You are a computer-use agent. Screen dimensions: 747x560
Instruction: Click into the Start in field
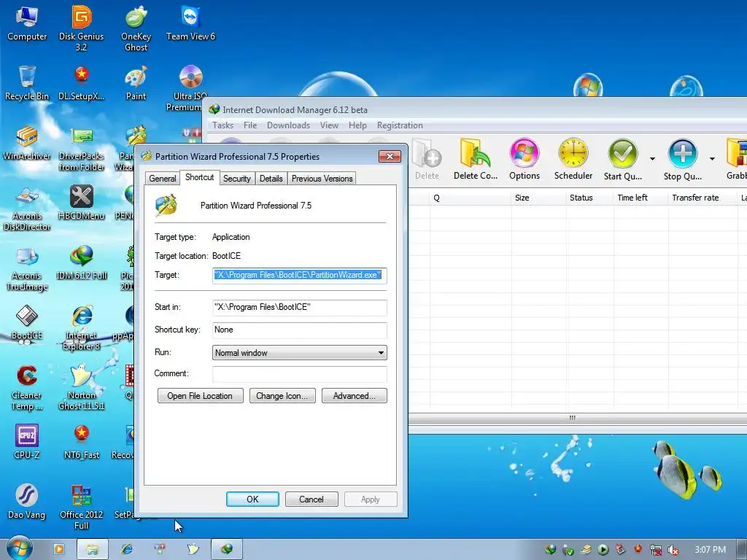(299, 307)
